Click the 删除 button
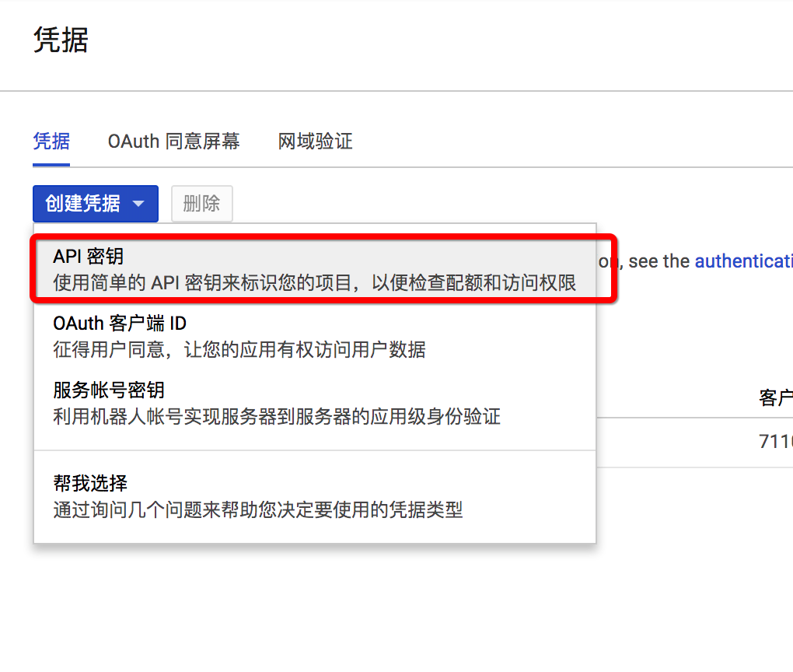 point(202,204)
